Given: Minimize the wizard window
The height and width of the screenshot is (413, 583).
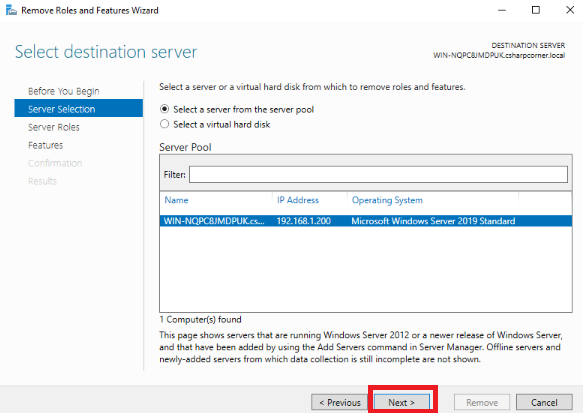Looking at the screenshot, I should pyautogui.click(x=502, y=10).
